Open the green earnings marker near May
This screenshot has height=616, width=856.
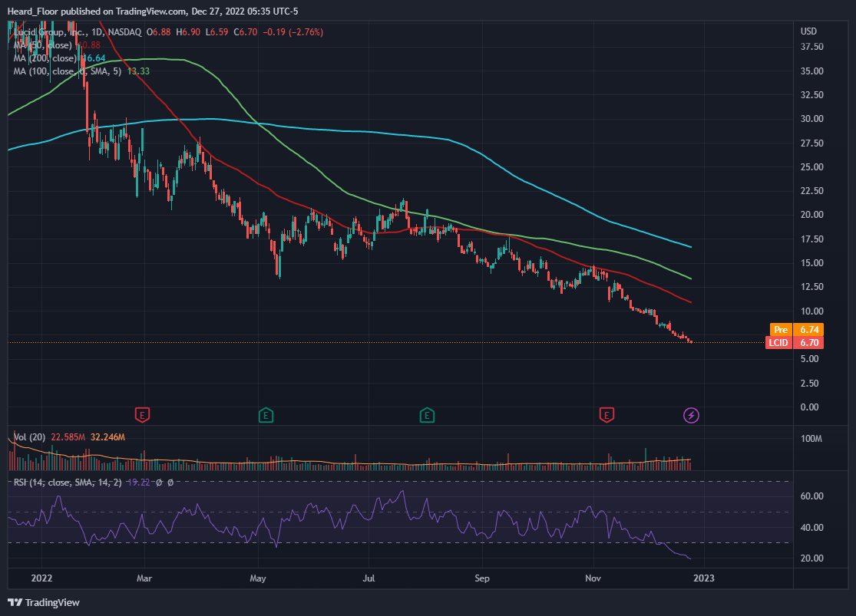point(266,415)
